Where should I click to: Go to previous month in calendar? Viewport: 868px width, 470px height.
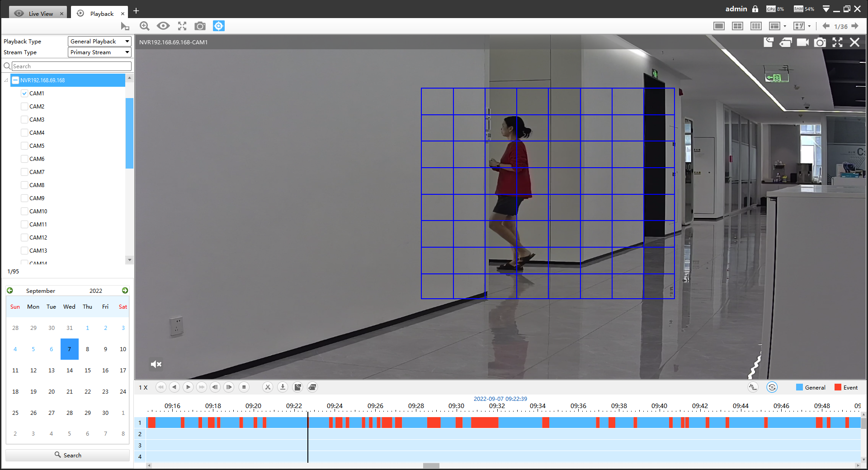click(10, 291)
